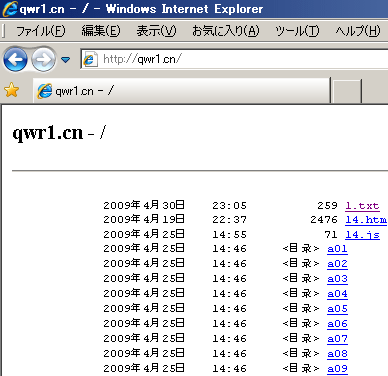Click the Forward navigation arrow

(x=43, y=60)
